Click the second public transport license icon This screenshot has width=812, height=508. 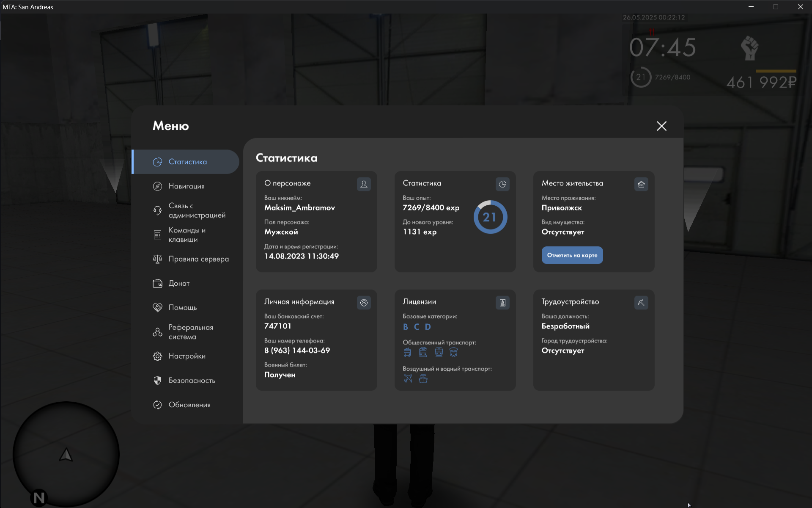[423, 352]
